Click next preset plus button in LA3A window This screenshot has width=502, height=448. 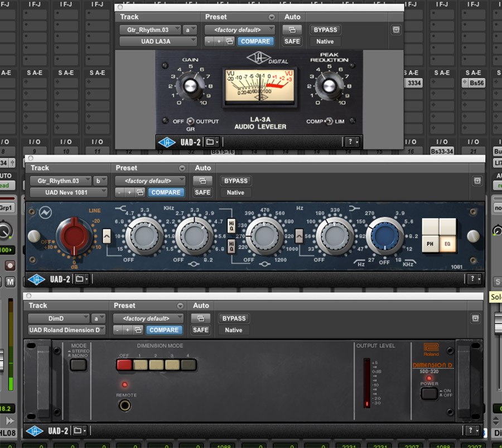pyautogui.click(x=219, y=41)
